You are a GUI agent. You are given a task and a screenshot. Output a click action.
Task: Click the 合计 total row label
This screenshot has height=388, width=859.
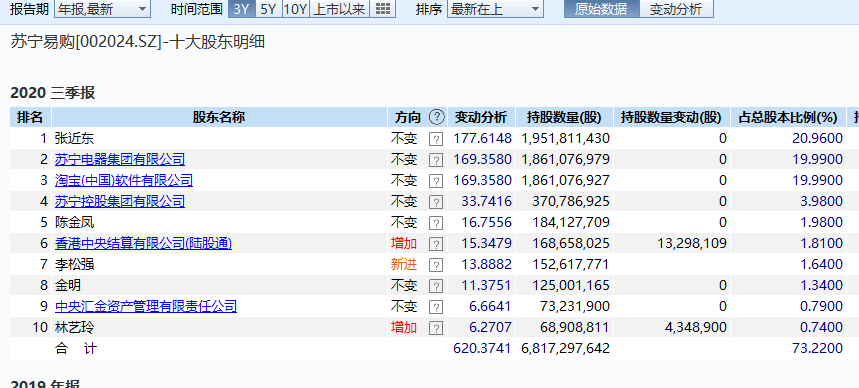click(x=76, y=349)
